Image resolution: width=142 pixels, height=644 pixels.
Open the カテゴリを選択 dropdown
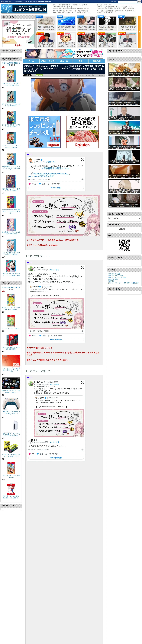click(x=124, y=218)
